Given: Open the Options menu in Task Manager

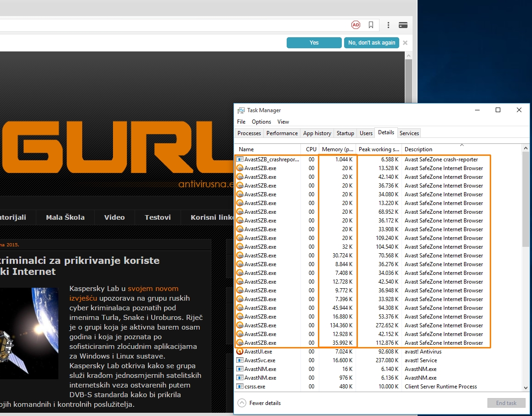Looking at the screenshot, I should pyautogui.click(x=261, y=122).
